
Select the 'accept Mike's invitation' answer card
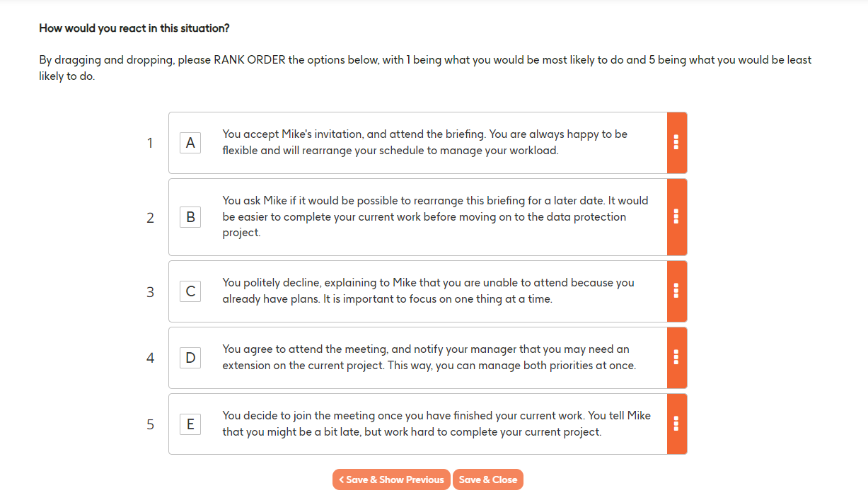424,143
